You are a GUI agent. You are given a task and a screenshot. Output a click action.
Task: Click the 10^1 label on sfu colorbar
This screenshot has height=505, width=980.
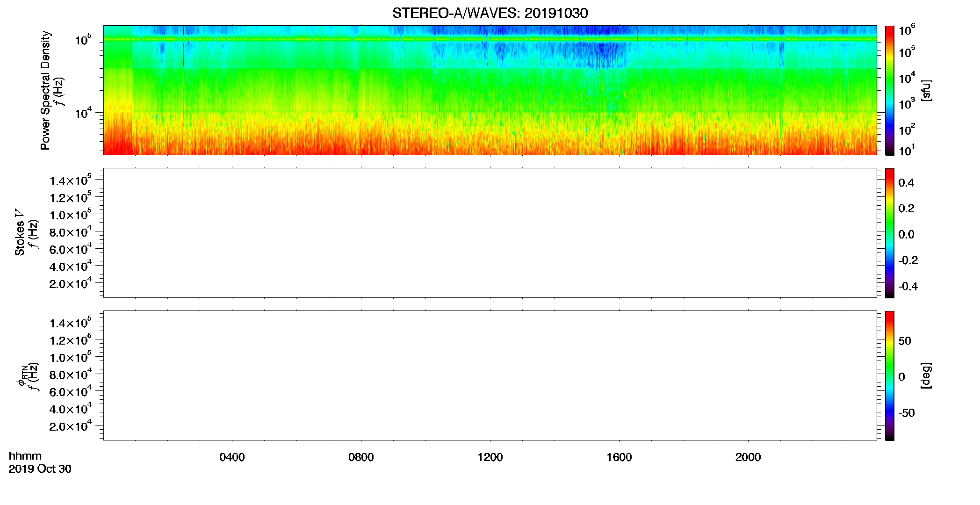coord(907,150)
